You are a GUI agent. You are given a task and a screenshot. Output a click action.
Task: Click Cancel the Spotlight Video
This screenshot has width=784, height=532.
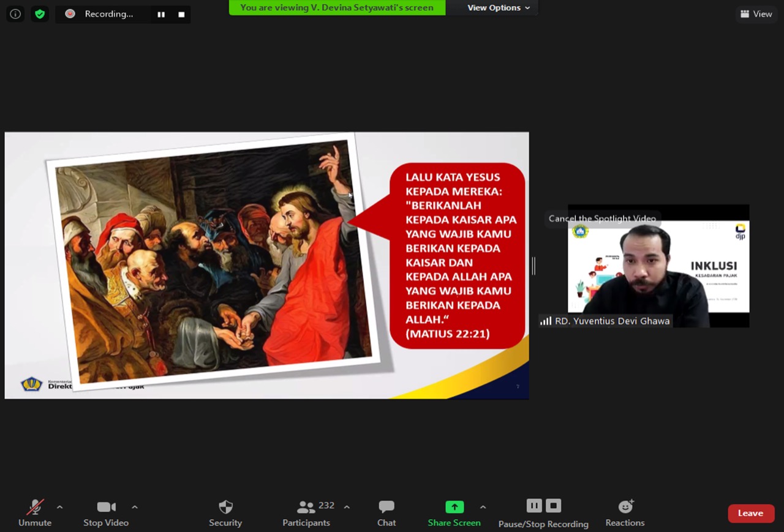[x=602, y=219]
